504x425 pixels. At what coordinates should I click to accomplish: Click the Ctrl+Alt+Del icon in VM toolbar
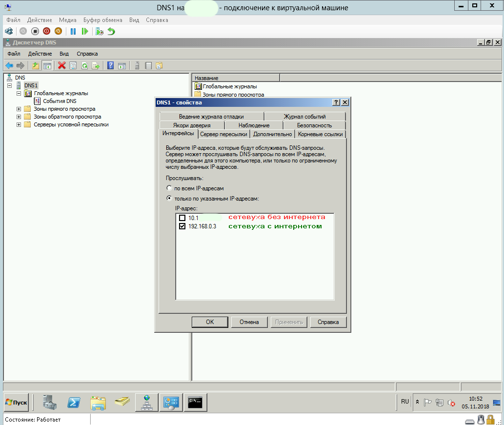(x=9, y=31)
